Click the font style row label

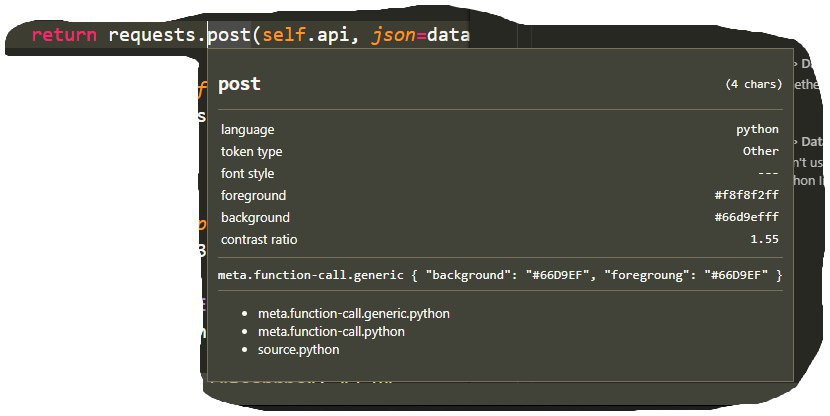click(247, 174)
